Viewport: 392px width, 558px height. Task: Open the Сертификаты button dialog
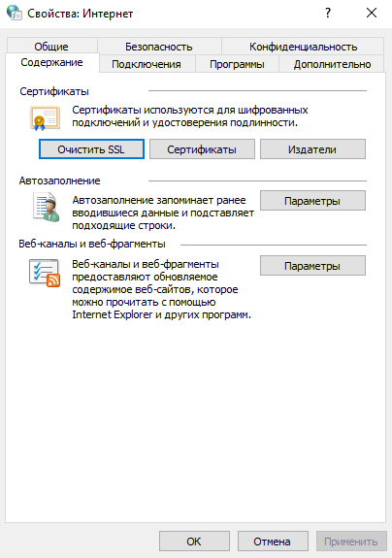(202, 149)
